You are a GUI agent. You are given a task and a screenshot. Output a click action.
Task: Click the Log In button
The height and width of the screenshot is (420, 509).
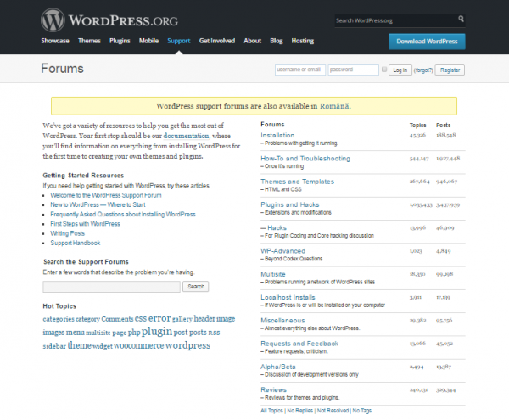coord(400,70)
